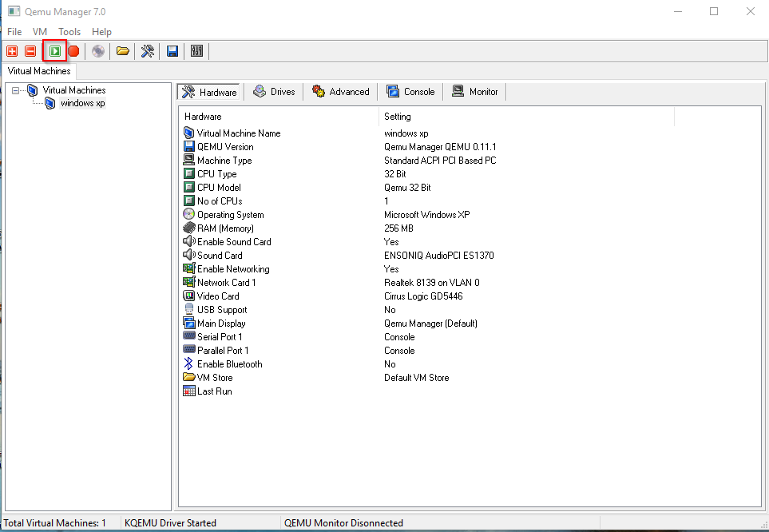Click the Last Run calendar icon
Viewport: 769px width, 532px height.
click(x=188, y=391)
